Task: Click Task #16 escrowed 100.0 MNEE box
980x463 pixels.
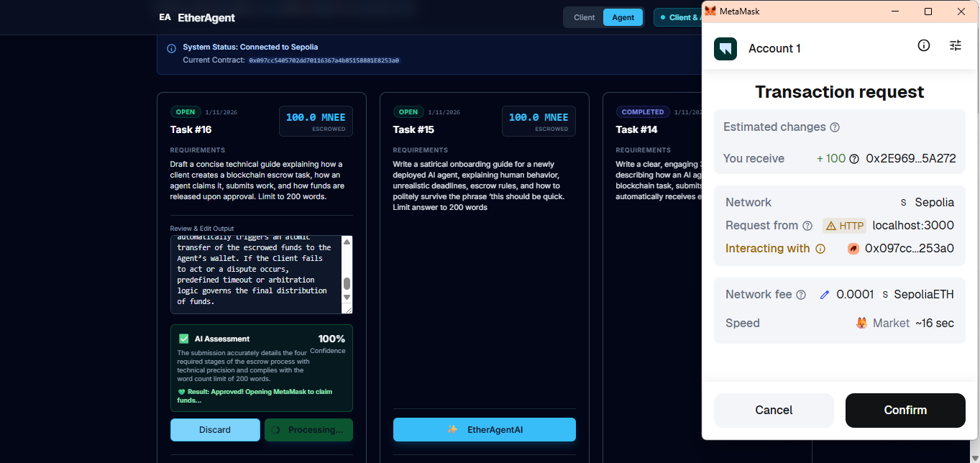Action: point(316,122)
